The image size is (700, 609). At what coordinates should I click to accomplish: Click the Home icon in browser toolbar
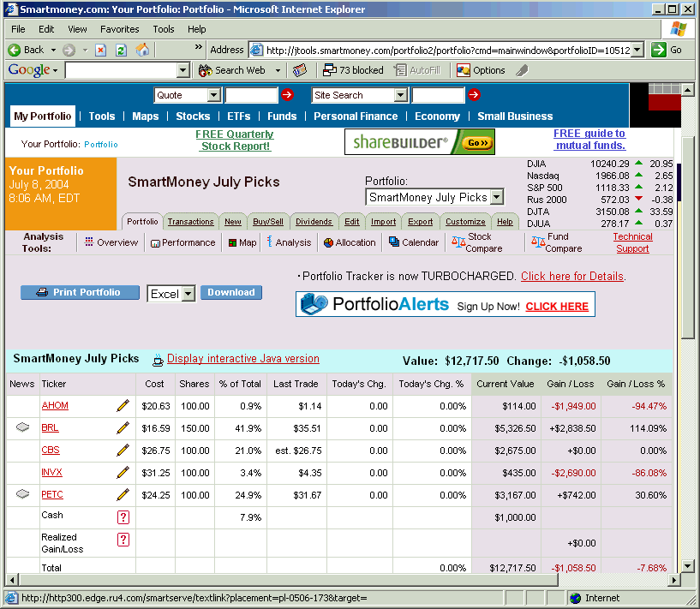(x=142, y=50)
